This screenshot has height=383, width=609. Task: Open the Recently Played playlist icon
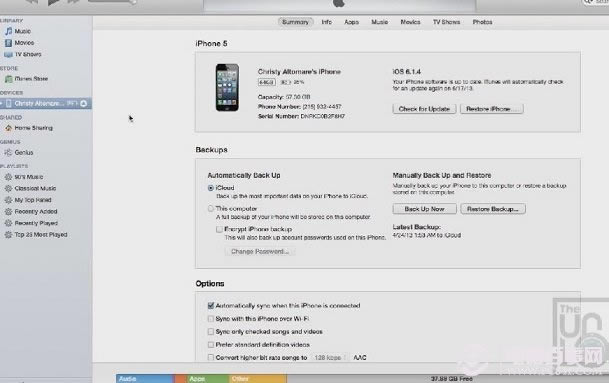point(8,223)
